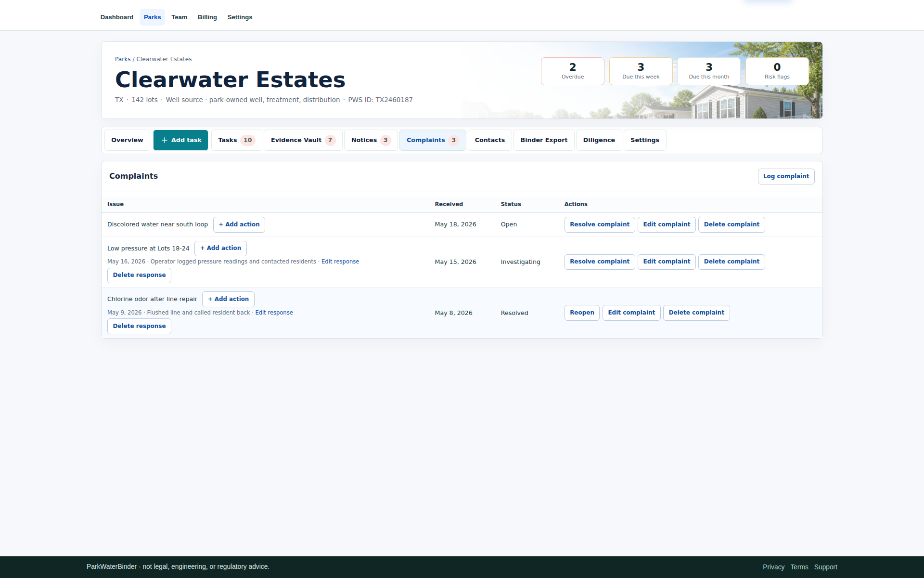The image size is (924, 578).
Task: Switch to the Overview tab
Action: point(127,140)
